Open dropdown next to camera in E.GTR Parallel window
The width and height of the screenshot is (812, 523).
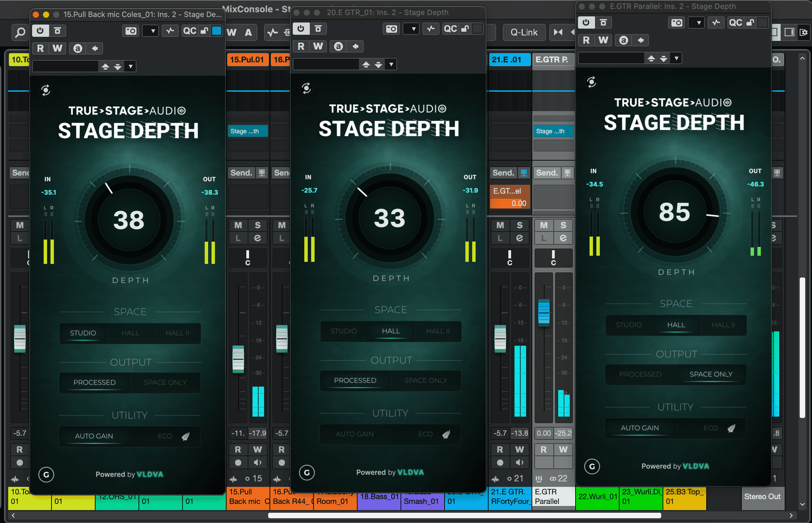tap(696, 23)
